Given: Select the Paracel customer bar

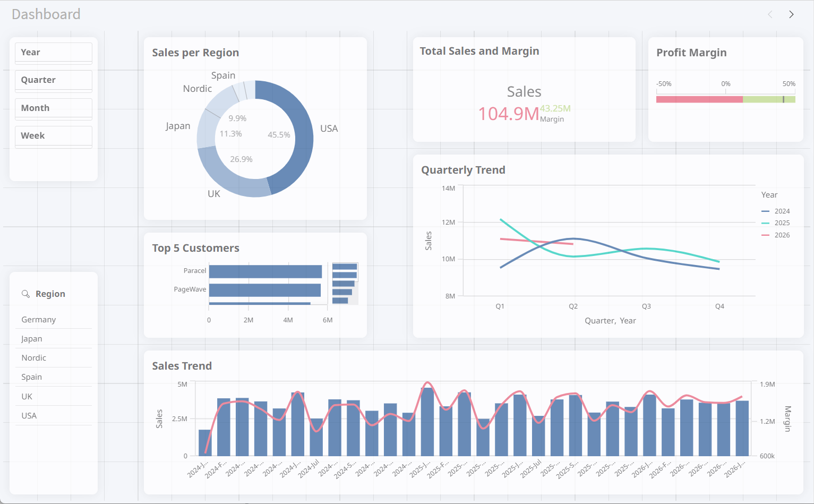Looking at the screenshot, I should coord(265,271).
